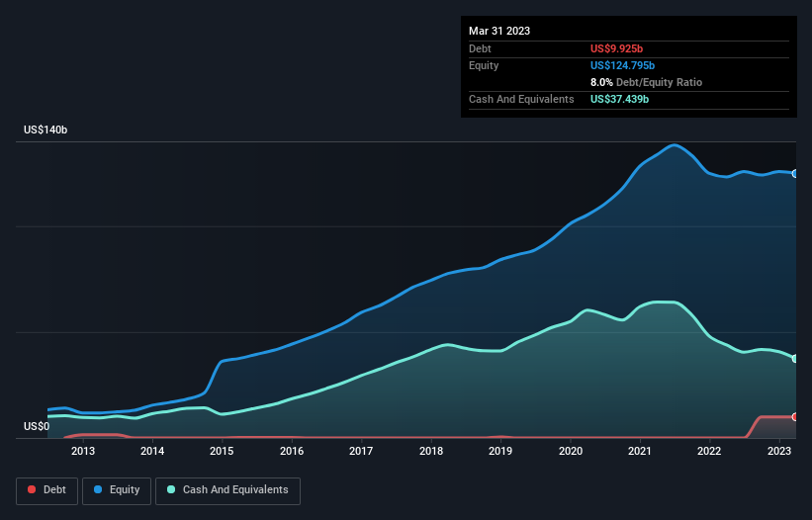Click the Equity row label in tooltip
Viewport: 812px width, 520px height.
tap(484, 65)
